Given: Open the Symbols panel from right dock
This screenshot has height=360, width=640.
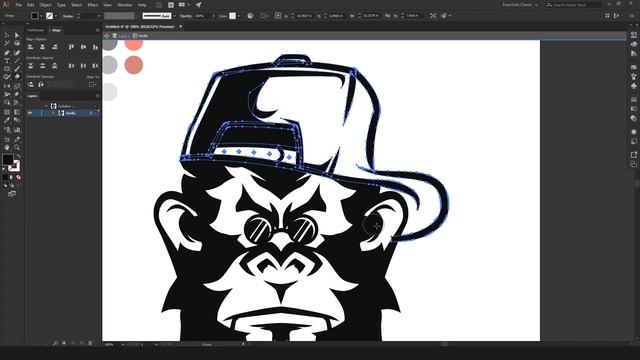Looking at the screenshot, I should tap(633, 86).
